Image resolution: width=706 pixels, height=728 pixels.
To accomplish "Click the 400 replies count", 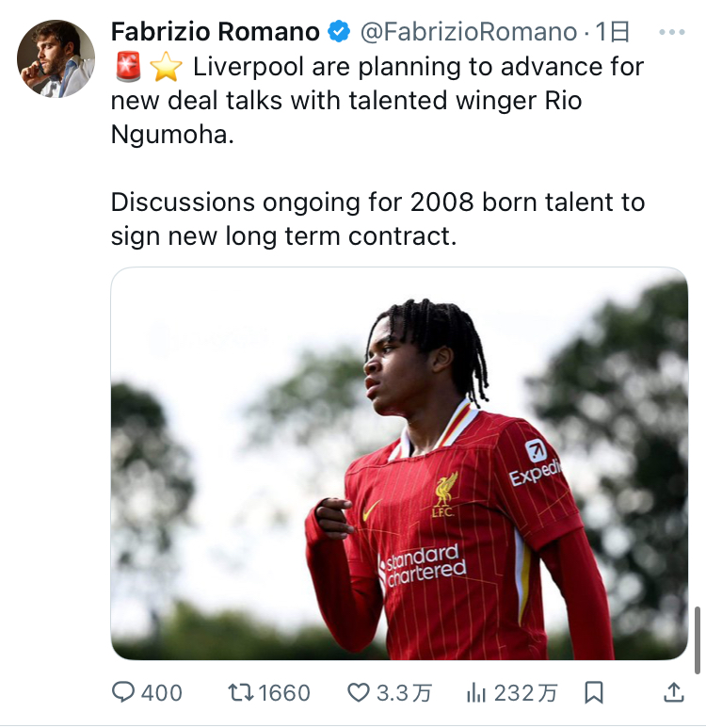I will (x=162, y=693).
